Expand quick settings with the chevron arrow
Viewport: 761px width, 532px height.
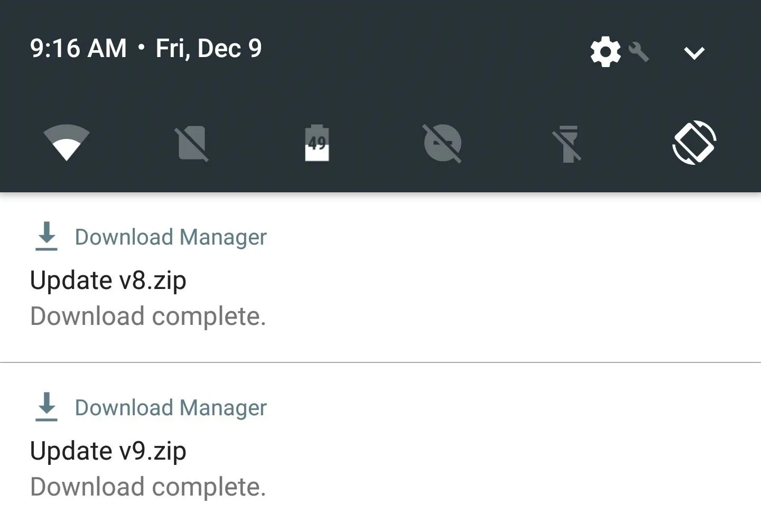pos(694,53)
